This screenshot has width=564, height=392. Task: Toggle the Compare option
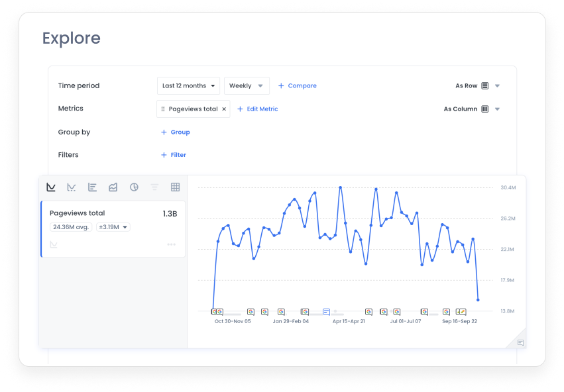297,85
